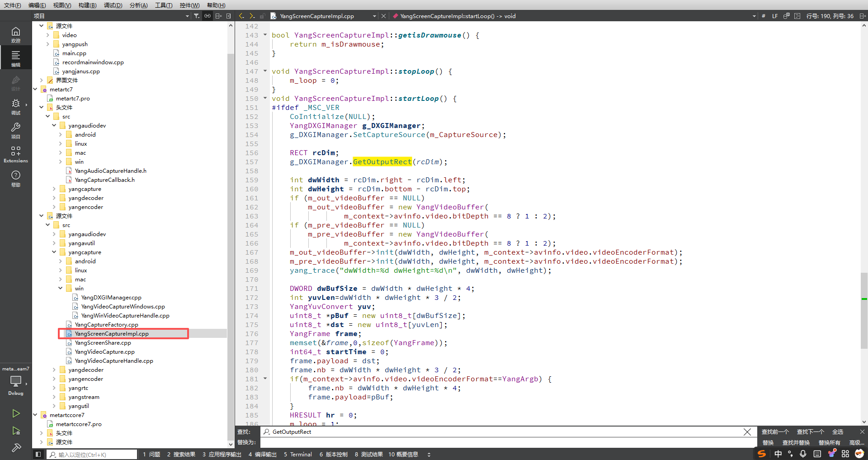The image size is (868, 460).
Task: Open the Welcome mode (欢迎)
Action: [16, 34]
